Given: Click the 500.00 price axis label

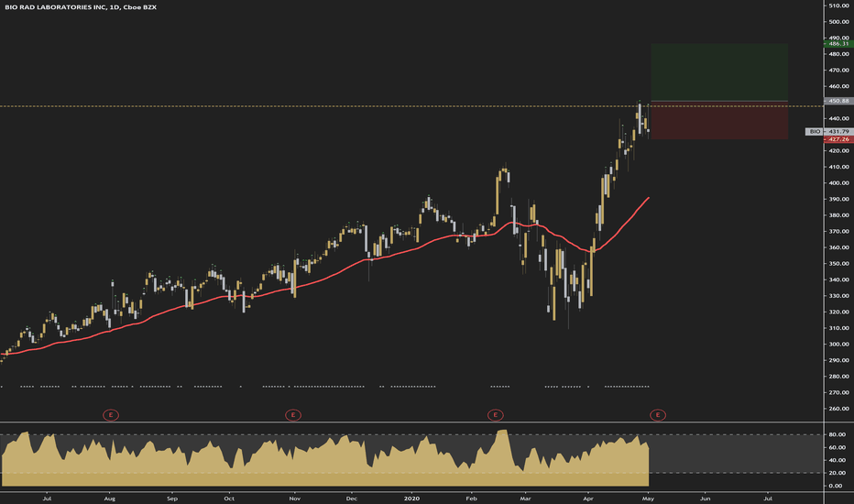Looking at the screenshot, I should pos(838,22).
